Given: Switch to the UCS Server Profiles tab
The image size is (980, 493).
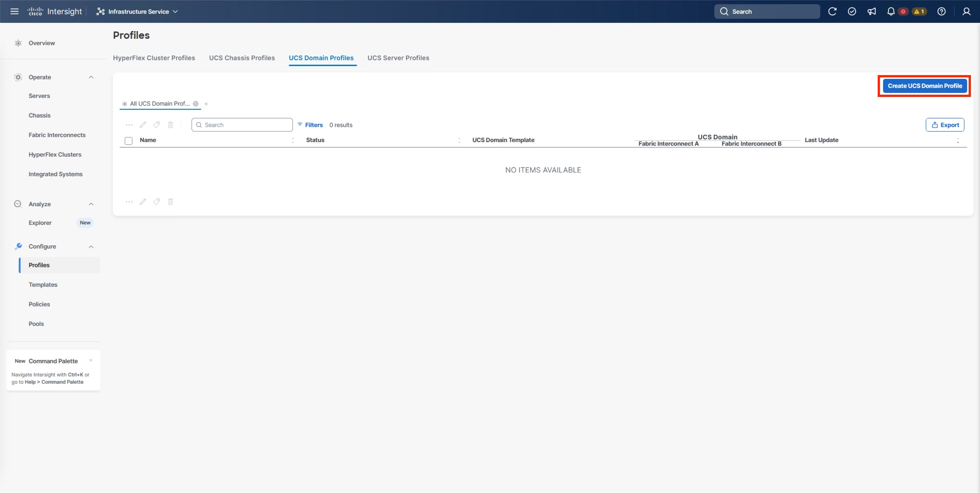Looking at the screenshot, I should click(398, 58).
